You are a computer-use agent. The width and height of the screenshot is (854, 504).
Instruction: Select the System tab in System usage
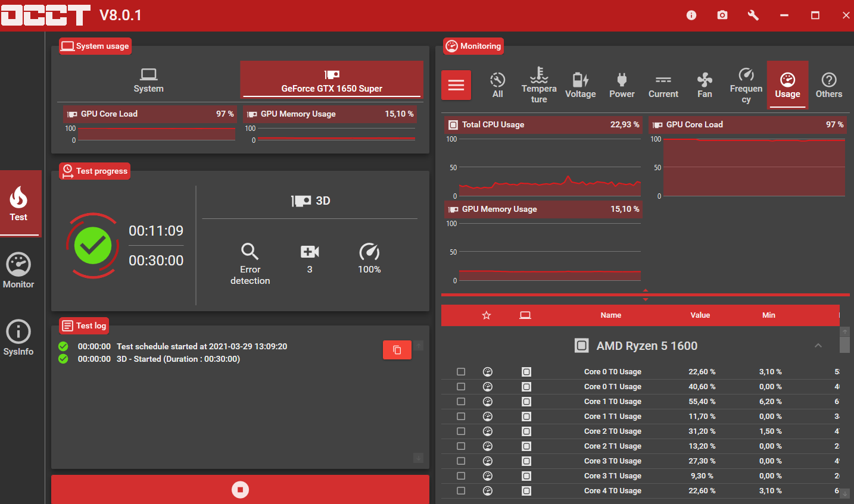point(148,80)
